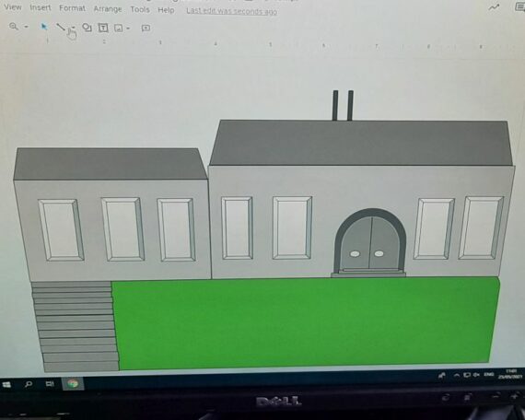
Task: Open the activity trend icon at top right
Action: (x=494, y=7)
